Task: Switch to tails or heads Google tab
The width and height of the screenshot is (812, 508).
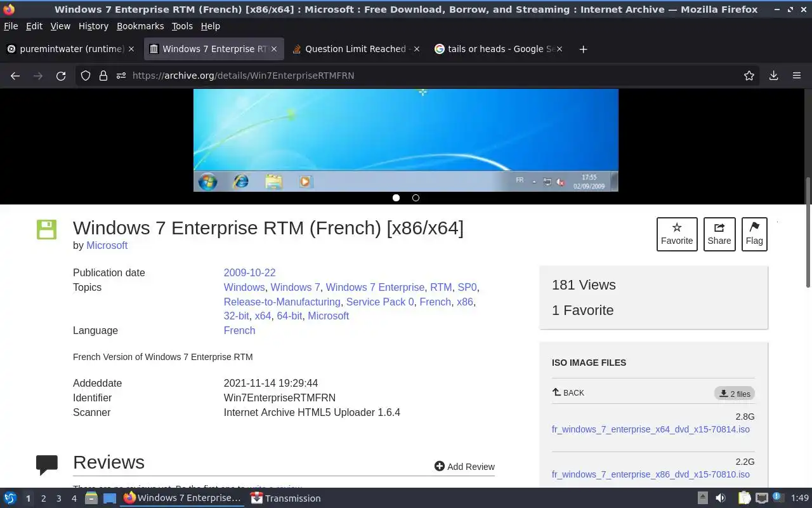Action: (x=498, y=49)
